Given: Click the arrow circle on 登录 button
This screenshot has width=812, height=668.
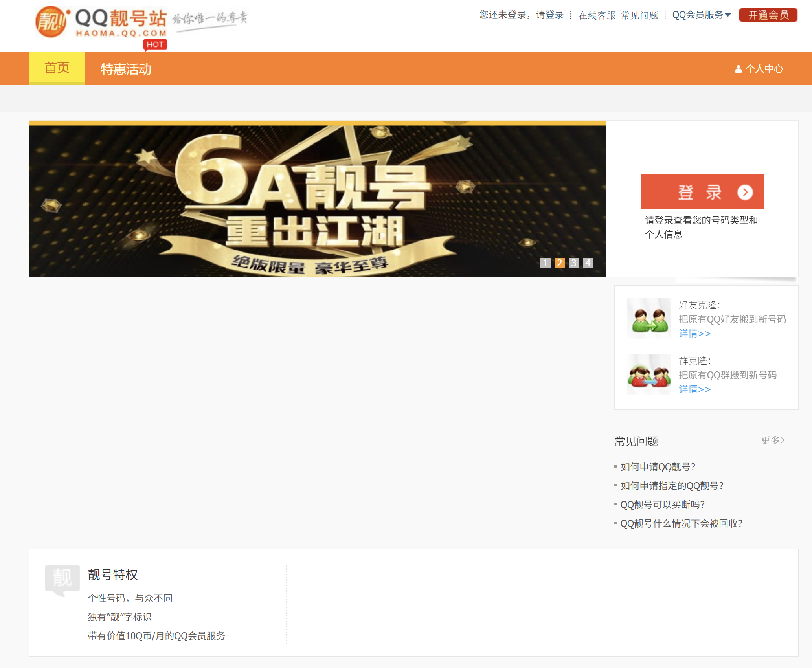Looking at the screenshot, I should coord(745,192).
